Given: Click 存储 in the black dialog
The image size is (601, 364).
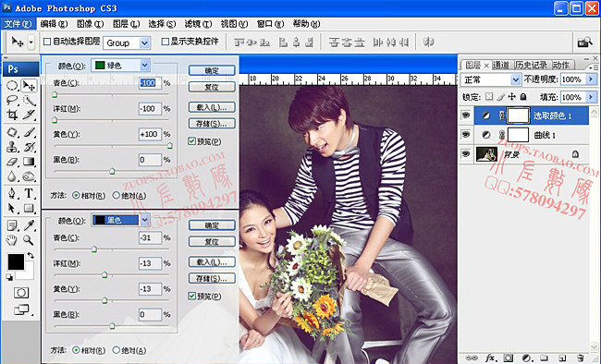Looking at the screenshot, I should (212, 279).
